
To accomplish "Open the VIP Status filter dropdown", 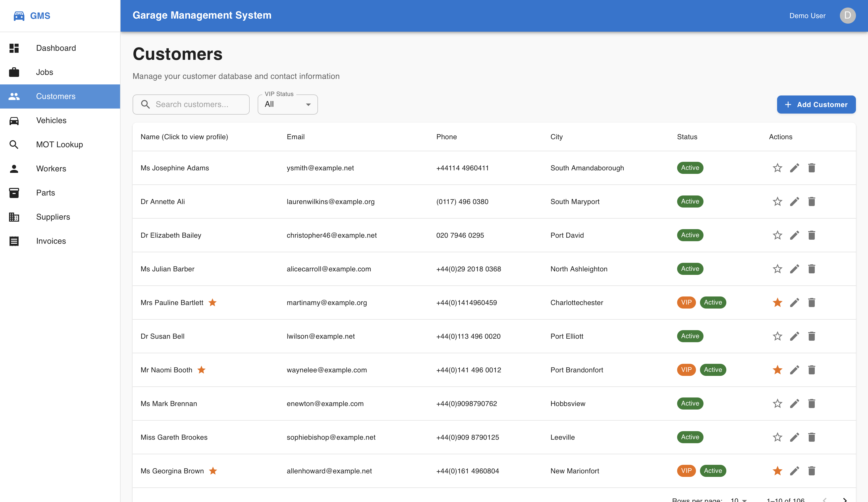I will (287, 105).
